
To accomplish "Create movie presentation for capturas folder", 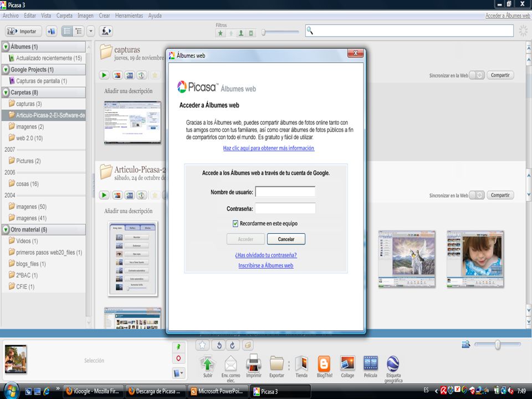I will [x=130, y=75].
